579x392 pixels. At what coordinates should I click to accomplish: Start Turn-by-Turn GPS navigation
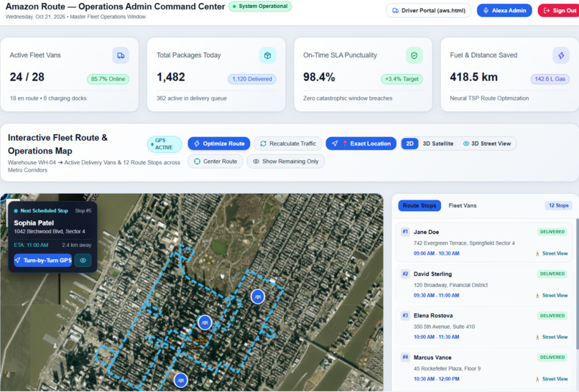(x=43, y=260)
